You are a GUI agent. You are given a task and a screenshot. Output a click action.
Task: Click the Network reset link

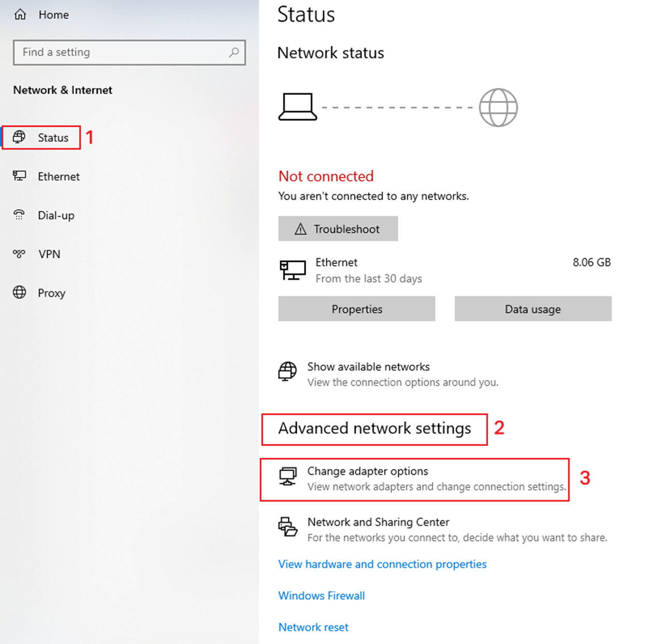tap(313, 627)
